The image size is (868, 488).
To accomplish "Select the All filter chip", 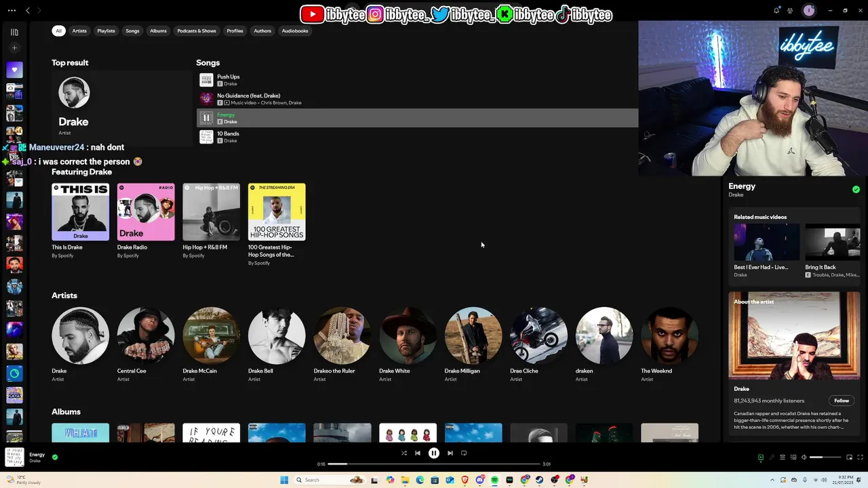I will click(x=59, y=30).
